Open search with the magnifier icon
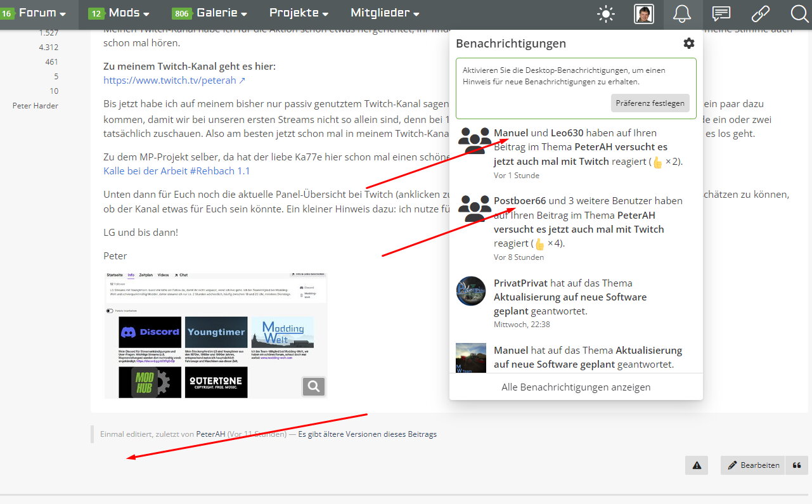Image resolution: width=812 pixels, height=504 pixels. pos(799,14)
